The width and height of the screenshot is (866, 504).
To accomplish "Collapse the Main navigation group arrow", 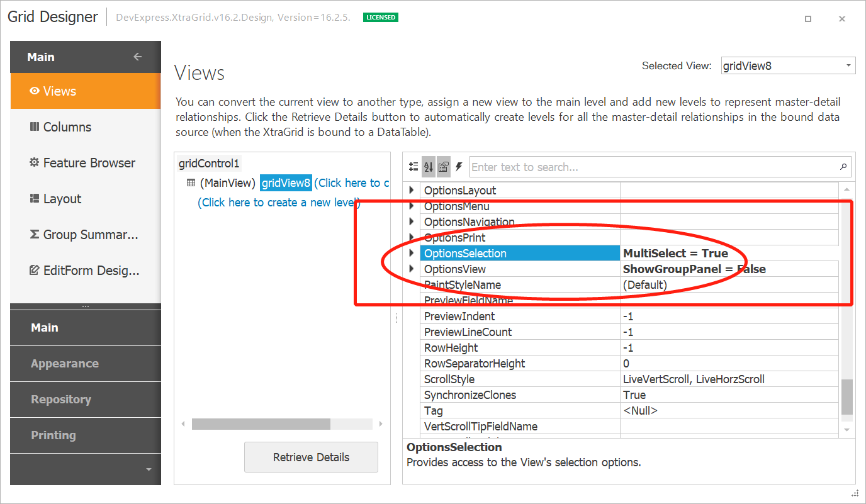I will (138, 57).
